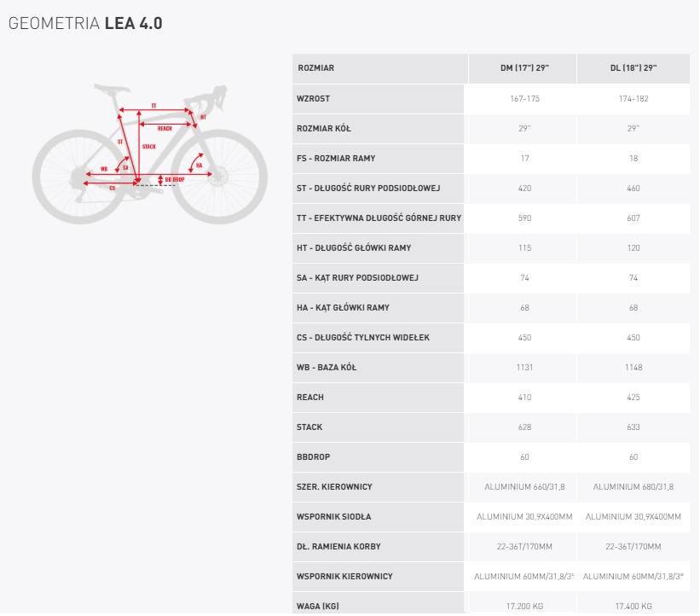Click the WZROST row label
Viewport: 700px width, 616px height.
pos(313,98)
